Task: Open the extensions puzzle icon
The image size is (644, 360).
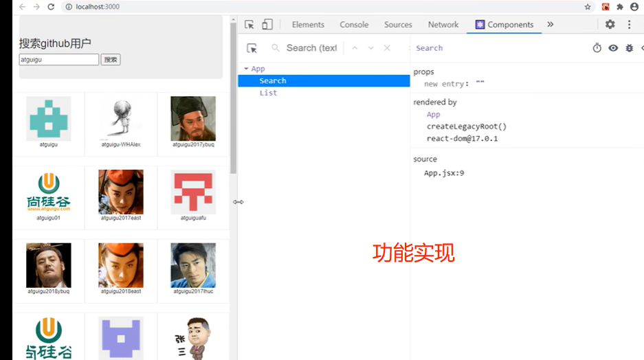Action: tap(620, 7)
